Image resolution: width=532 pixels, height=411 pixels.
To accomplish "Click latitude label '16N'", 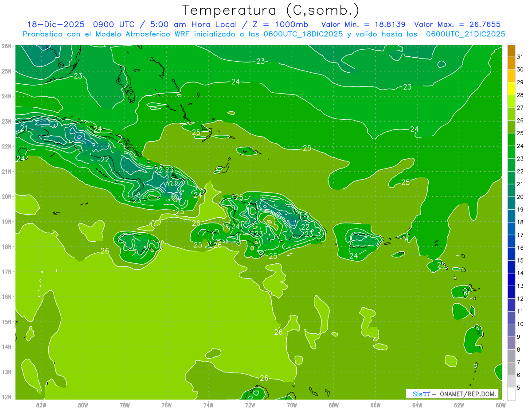I will (x=6, y=297).
